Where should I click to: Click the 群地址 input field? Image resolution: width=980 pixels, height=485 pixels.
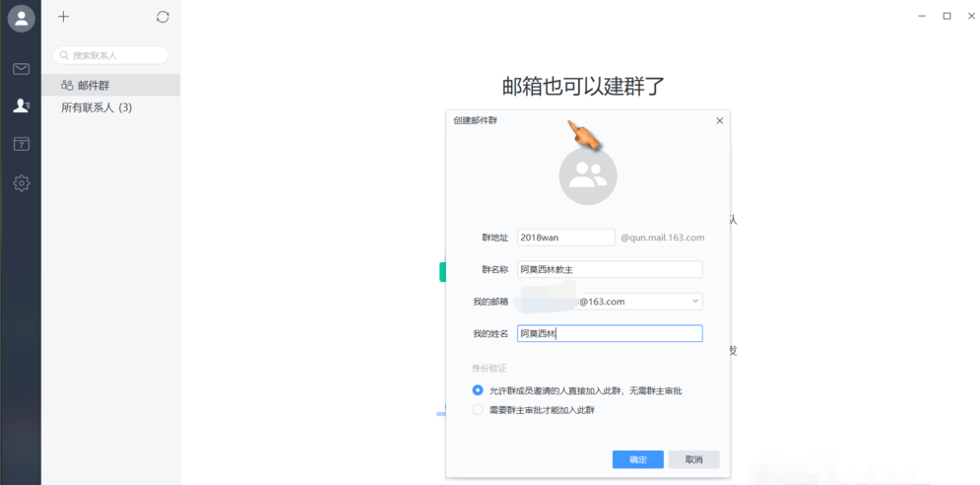pos(566,238)
